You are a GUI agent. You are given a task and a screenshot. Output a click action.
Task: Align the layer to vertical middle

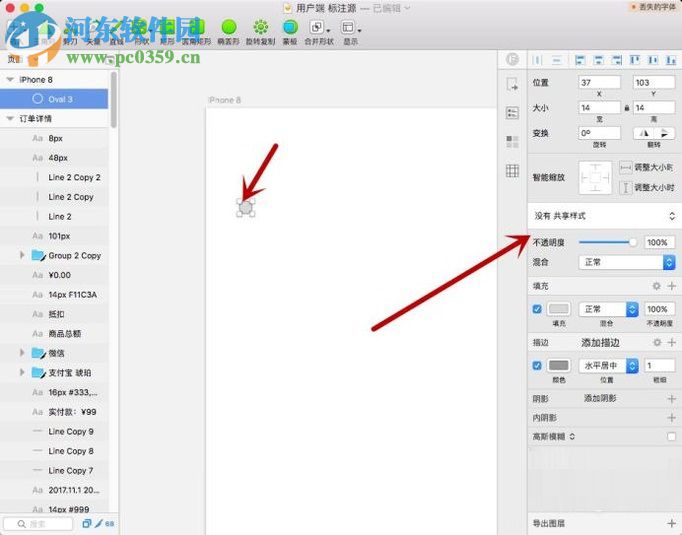click(653, 60)
